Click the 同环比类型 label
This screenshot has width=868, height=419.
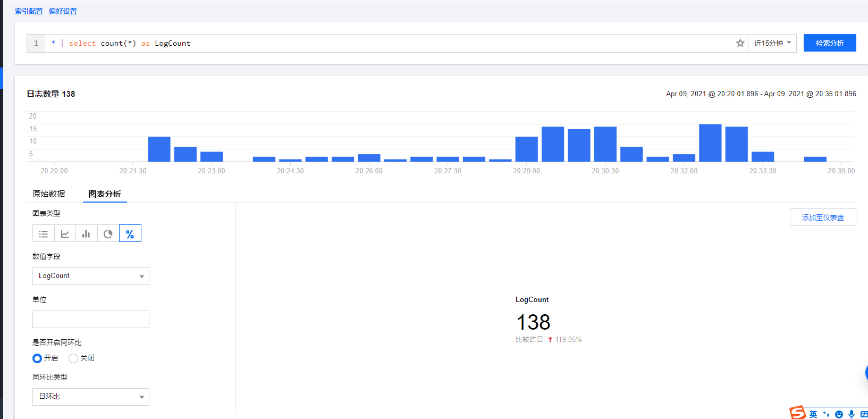click(50, 377)
